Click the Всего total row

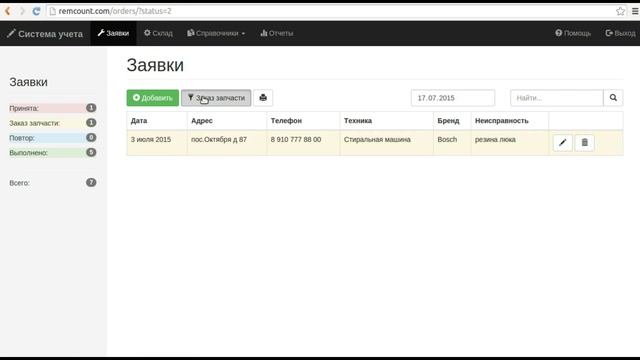point(52,183)
